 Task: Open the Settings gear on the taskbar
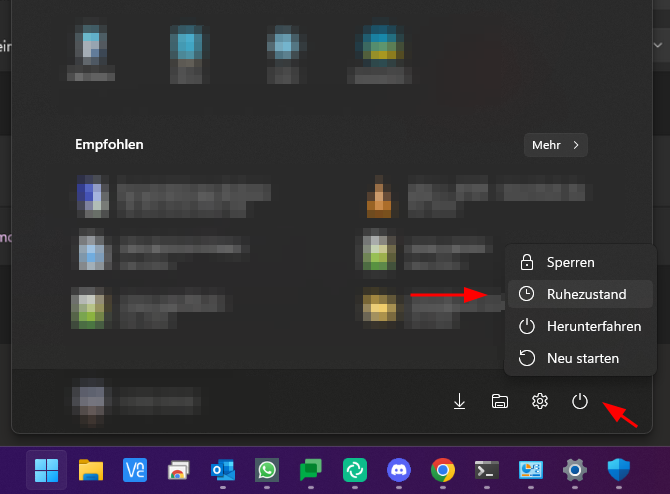pyautogui.click(x=575, y=470)
